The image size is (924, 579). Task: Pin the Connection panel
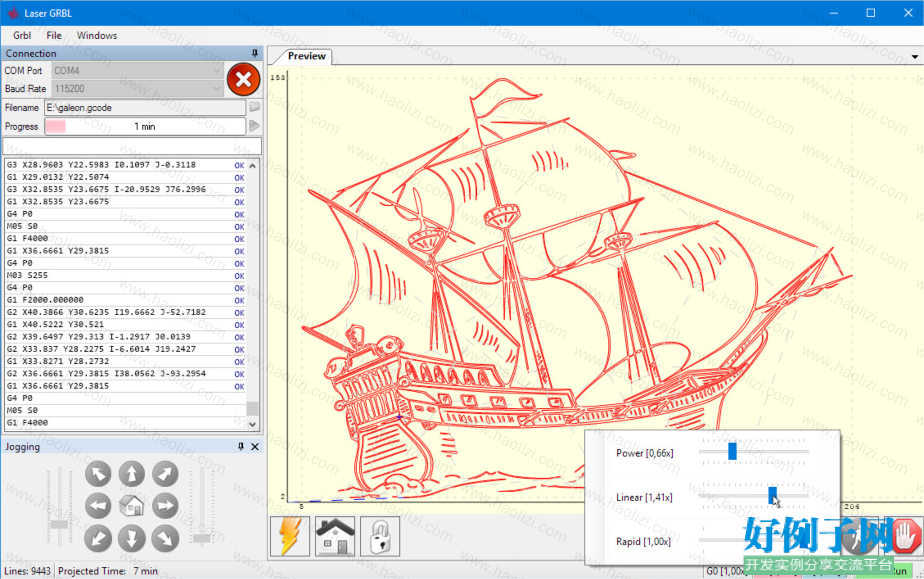255,53
